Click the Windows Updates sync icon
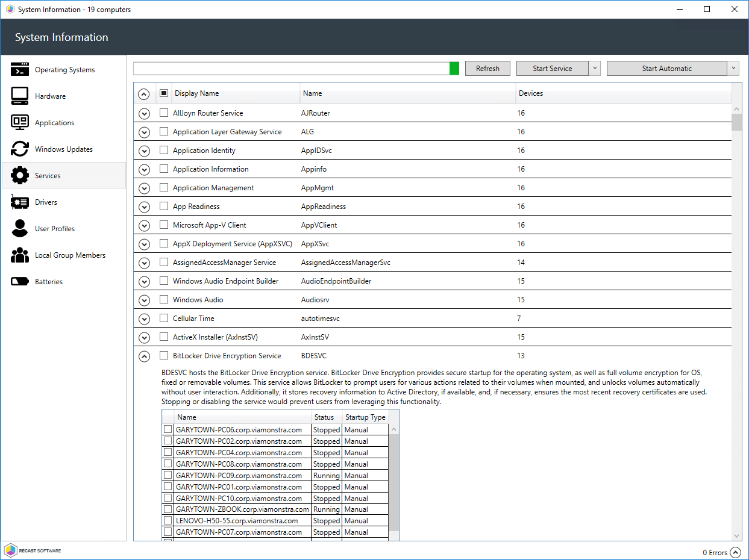Screen dimensions: 749x560 click(20, 149)
